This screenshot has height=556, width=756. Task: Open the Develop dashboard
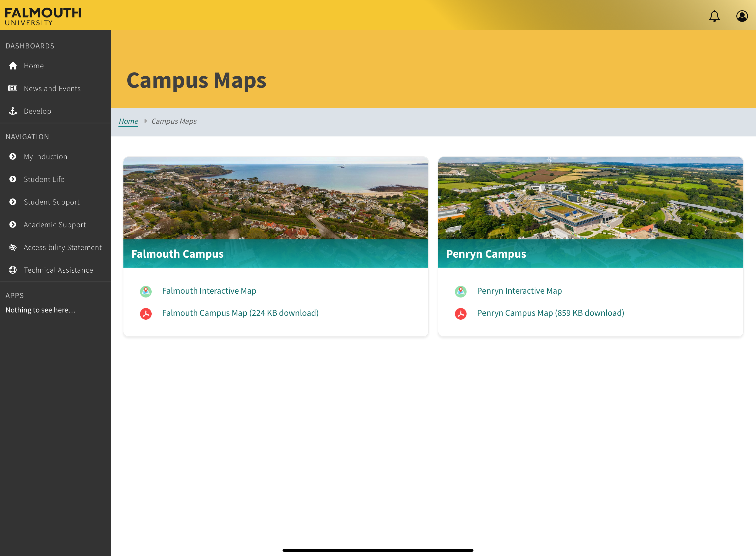55,111
